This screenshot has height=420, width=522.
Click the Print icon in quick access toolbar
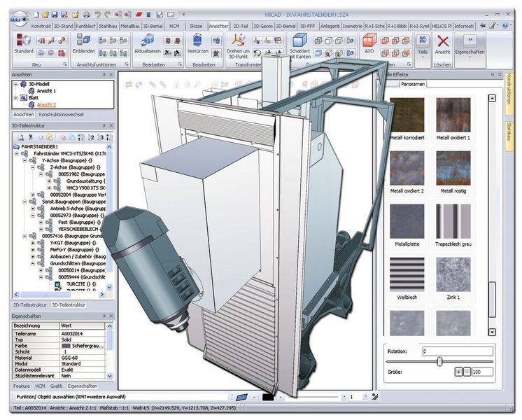coord(86,15)
